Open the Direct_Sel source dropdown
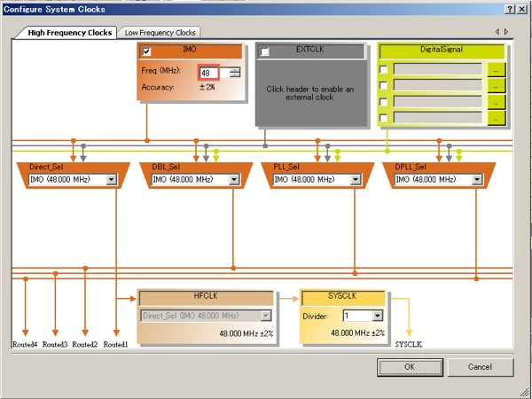Image resolution: width=532 pixels, height=399 pixels. [112, 180]
